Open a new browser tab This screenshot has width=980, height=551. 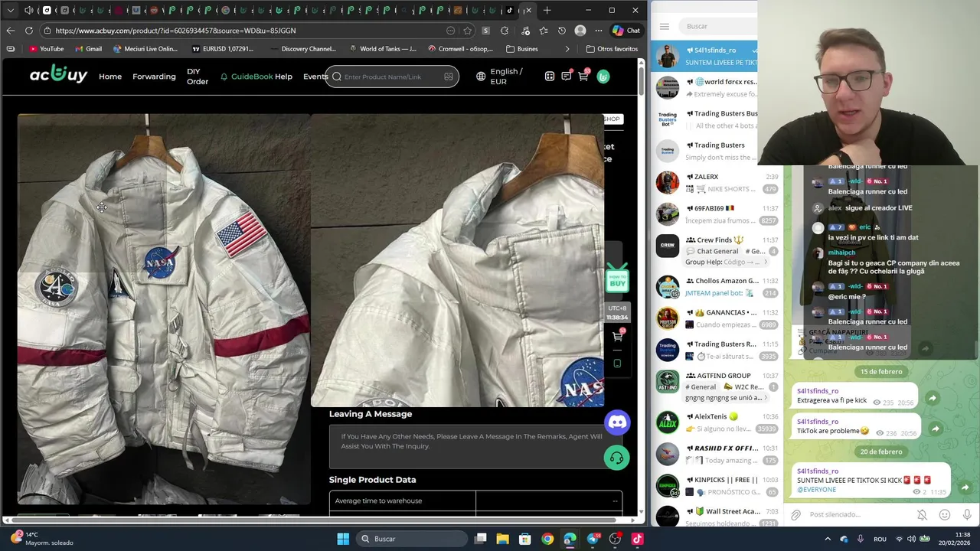[547, 10]
